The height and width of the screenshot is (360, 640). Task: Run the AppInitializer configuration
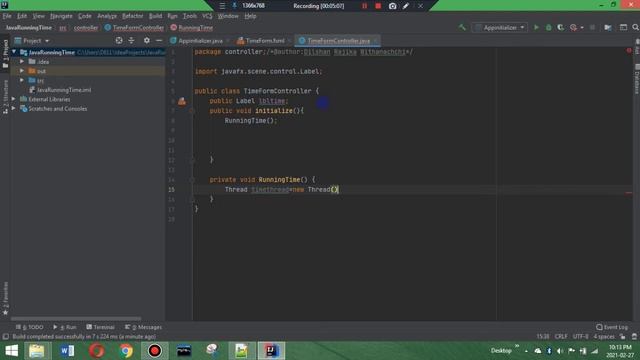(536, 27)
